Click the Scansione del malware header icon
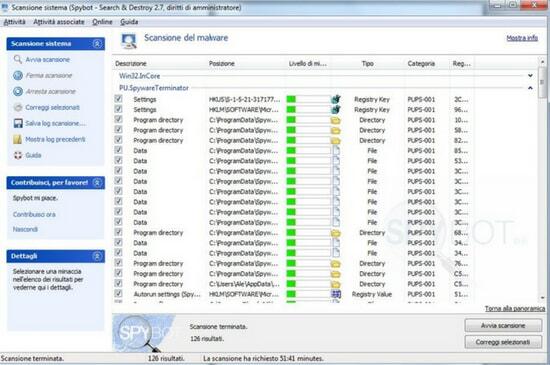550x365 pixels. [129, 41]
